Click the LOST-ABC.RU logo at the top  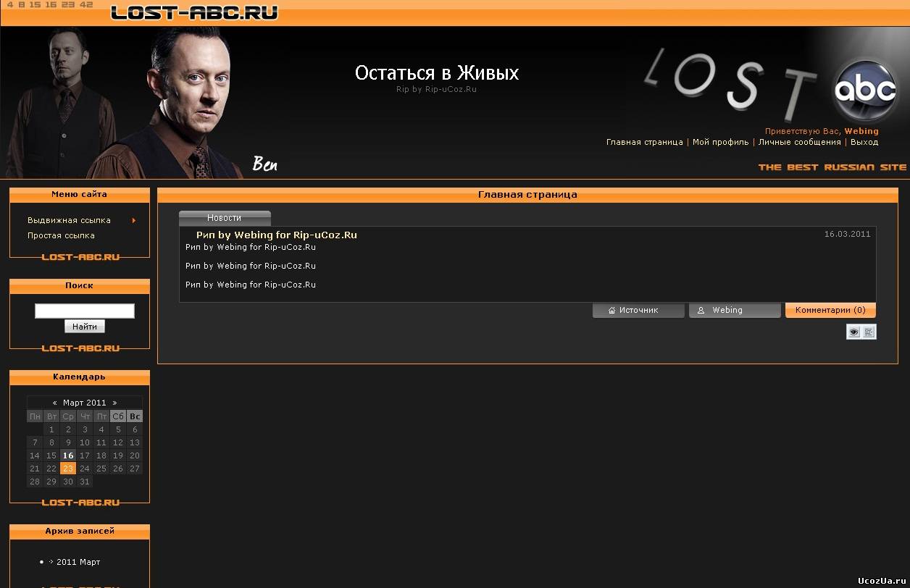194,12
